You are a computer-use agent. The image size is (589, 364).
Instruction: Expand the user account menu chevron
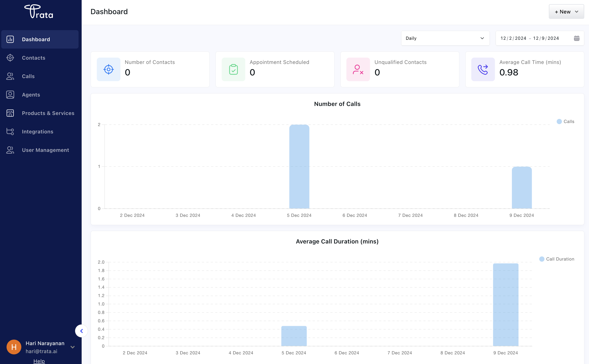[73, 347]
